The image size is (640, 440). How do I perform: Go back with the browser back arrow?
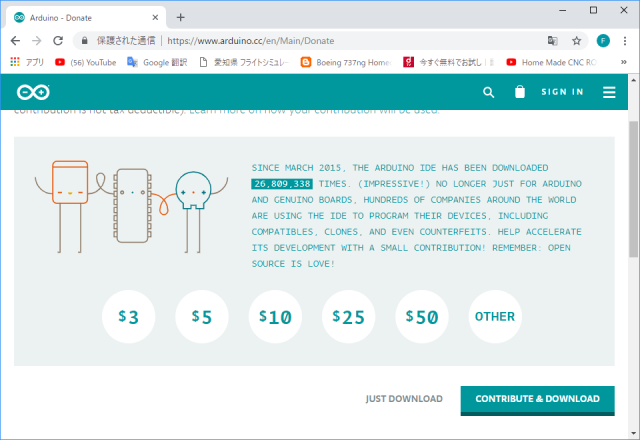pos(15,40)
